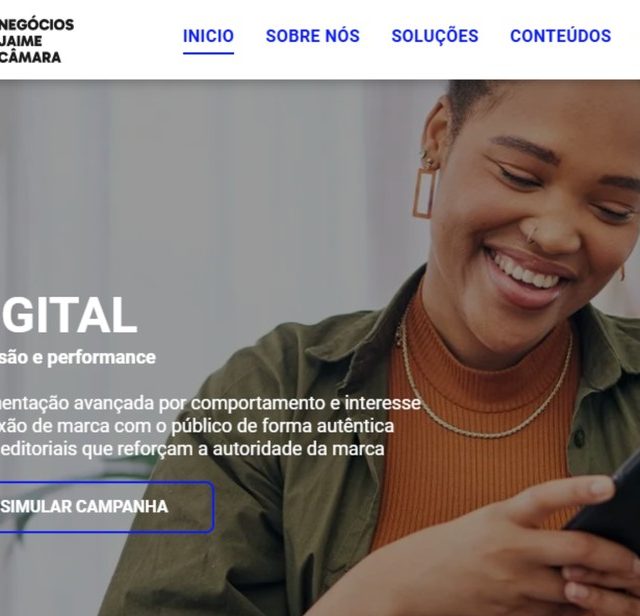Click the 'autoridade da marca' text line
640x616 pixels.
tap(192, 449)
